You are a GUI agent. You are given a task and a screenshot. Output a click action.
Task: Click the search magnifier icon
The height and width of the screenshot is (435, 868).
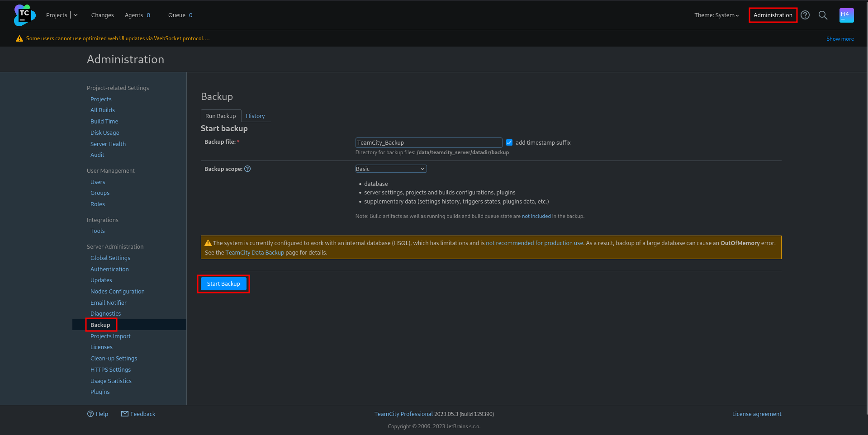(823, 15)
